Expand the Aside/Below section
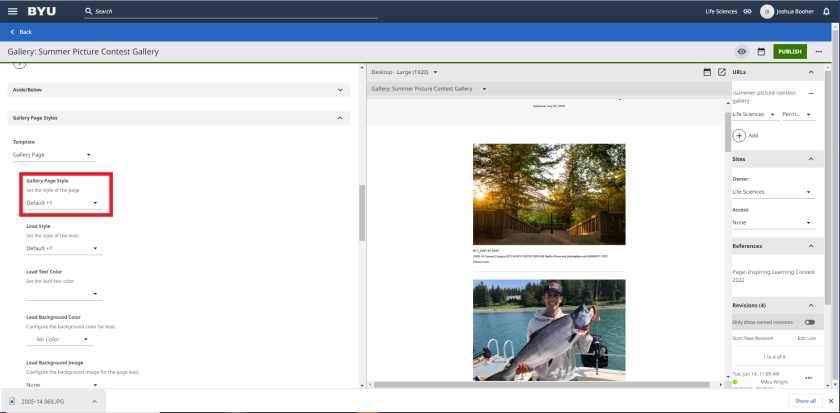840x413 pixels. tap(180, 89)
